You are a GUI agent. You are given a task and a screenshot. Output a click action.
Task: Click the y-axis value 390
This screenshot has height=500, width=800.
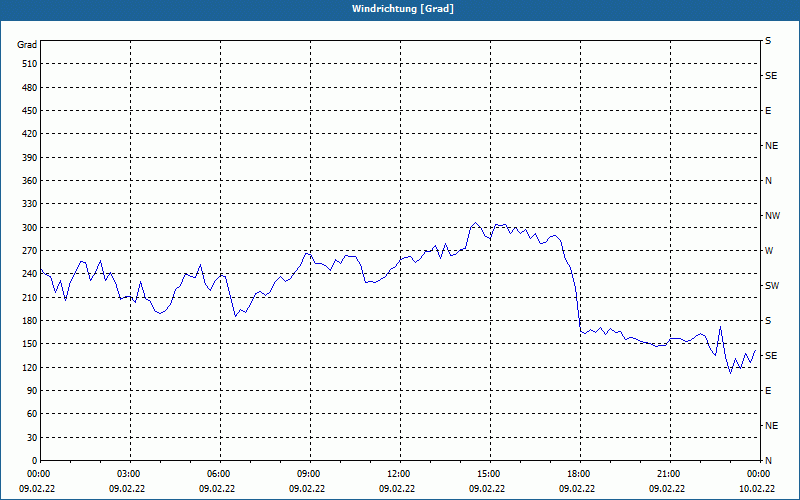tap(30, 158)
